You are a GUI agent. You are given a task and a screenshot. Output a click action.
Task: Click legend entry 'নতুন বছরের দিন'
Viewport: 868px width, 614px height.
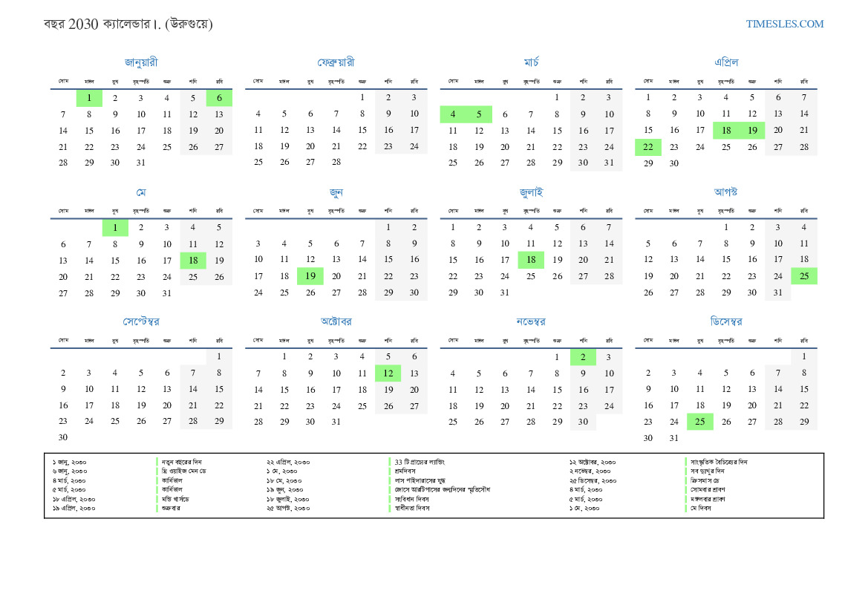click(x=182, y=462)
